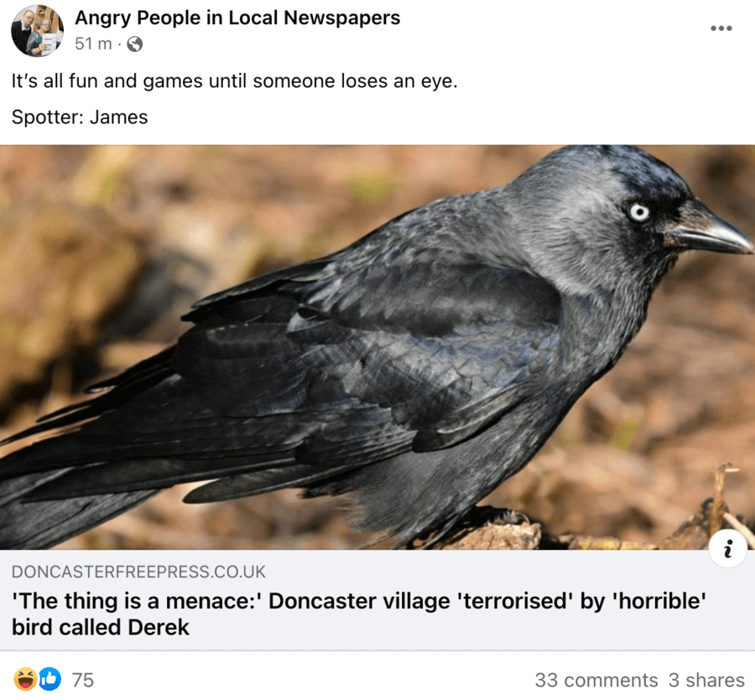Image resolution: width=755 pixels, height=700 pixels.
Task: Click the blue thumbs-up Like reaction icon
Action: [x=49, y=679]
